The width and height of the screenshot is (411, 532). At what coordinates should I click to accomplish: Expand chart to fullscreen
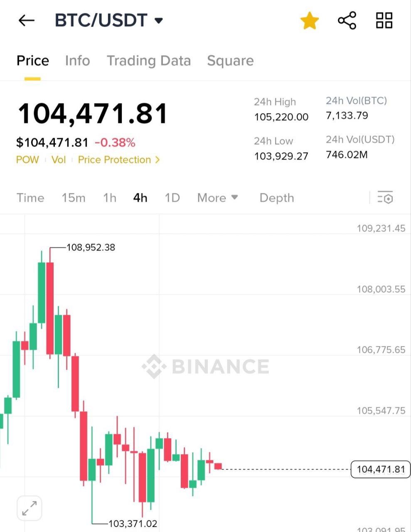pos(30,508)
